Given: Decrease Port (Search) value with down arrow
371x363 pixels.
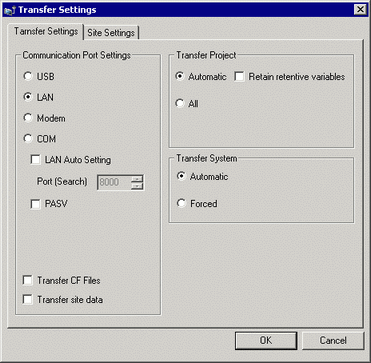Looking at the screenshot, I should click(x=137, y=186).
